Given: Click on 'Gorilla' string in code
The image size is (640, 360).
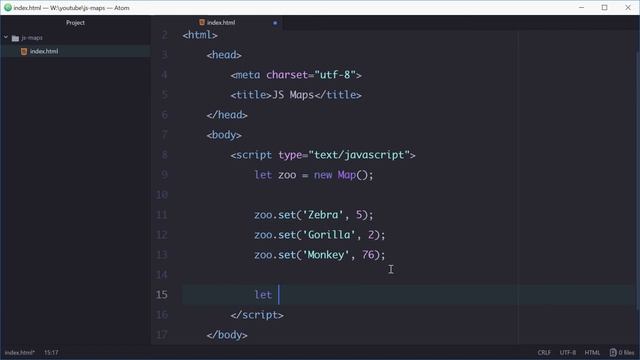Looking at the screenshot, I should (x=329, y=235).
